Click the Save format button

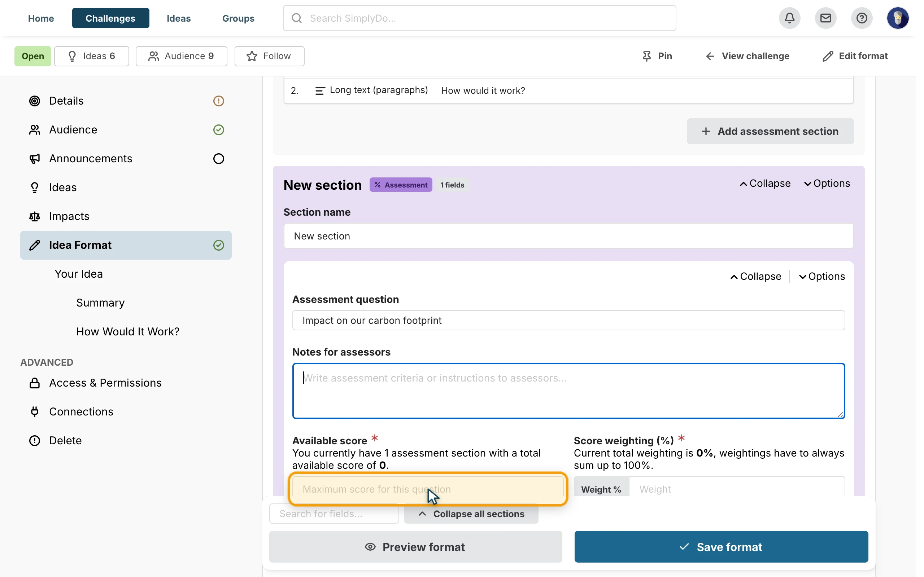tap(721, 546)
